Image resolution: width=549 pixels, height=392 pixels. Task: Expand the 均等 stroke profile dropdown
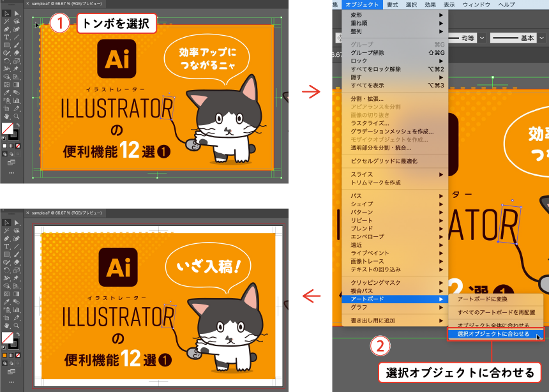(x=481, y=38)
